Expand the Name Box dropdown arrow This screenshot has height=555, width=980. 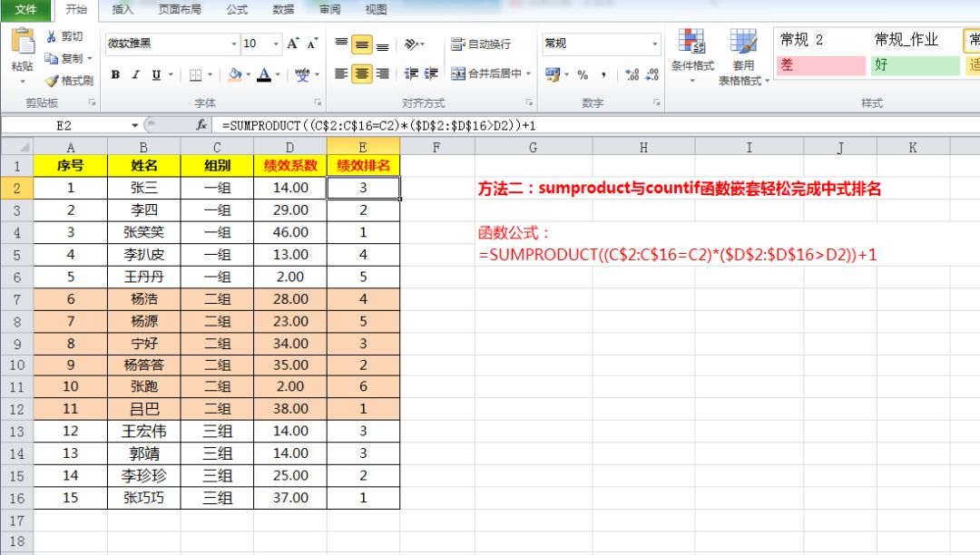click(x=134, y=125)
